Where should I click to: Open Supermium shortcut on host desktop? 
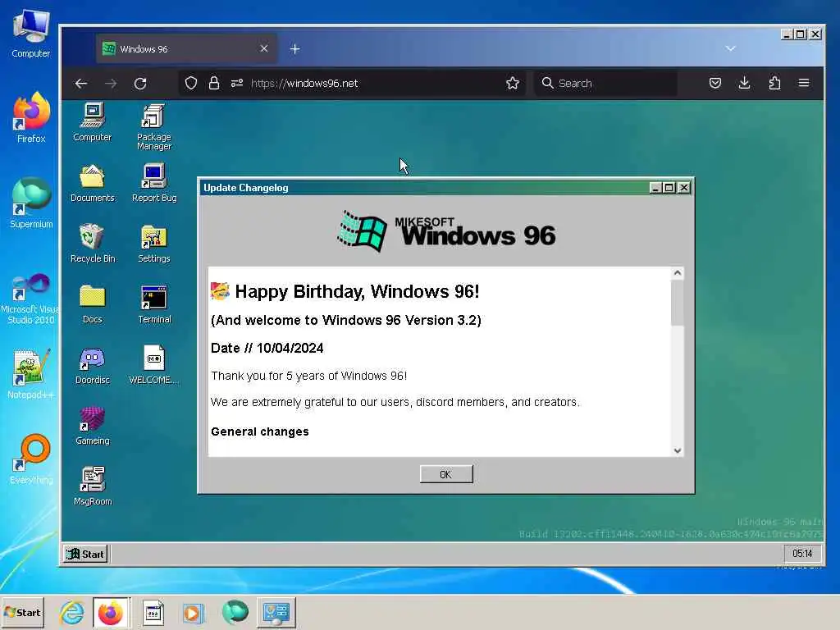click(31, 203)
